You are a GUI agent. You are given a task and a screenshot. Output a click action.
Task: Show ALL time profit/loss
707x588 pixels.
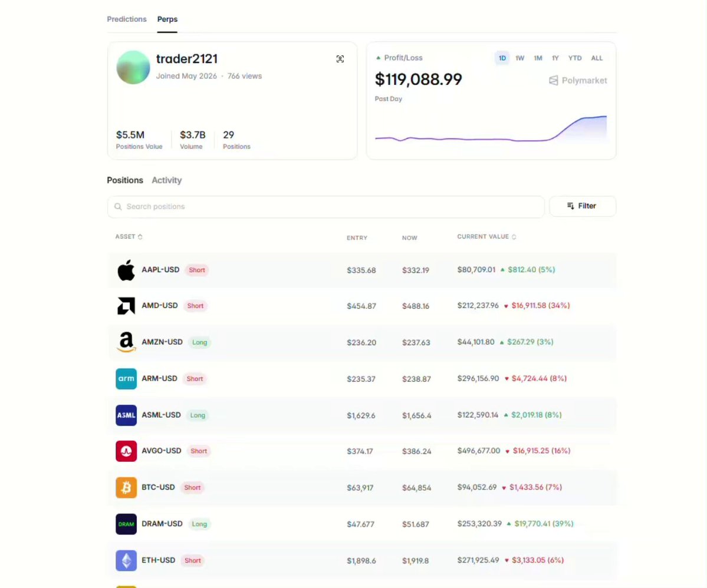597,58
